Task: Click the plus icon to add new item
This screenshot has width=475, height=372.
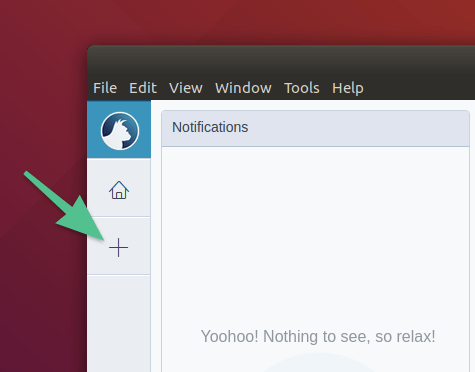Action: click(118, 248)
